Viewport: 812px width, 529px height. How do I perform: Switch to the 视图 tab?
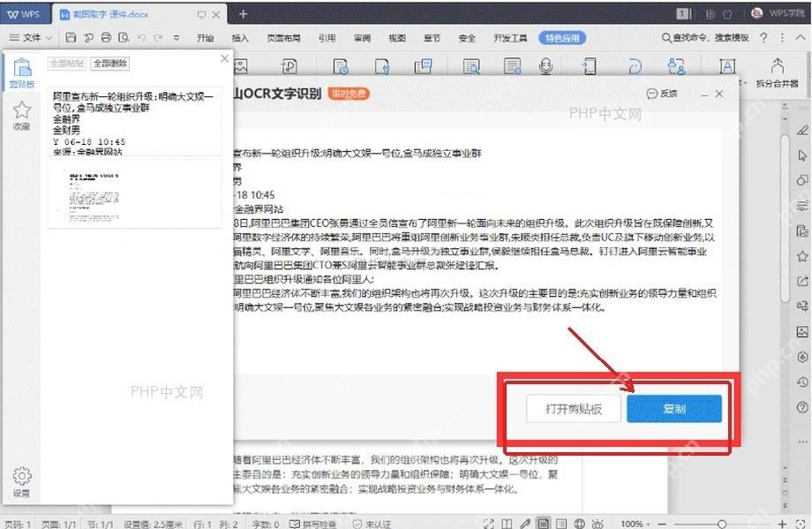397,38
